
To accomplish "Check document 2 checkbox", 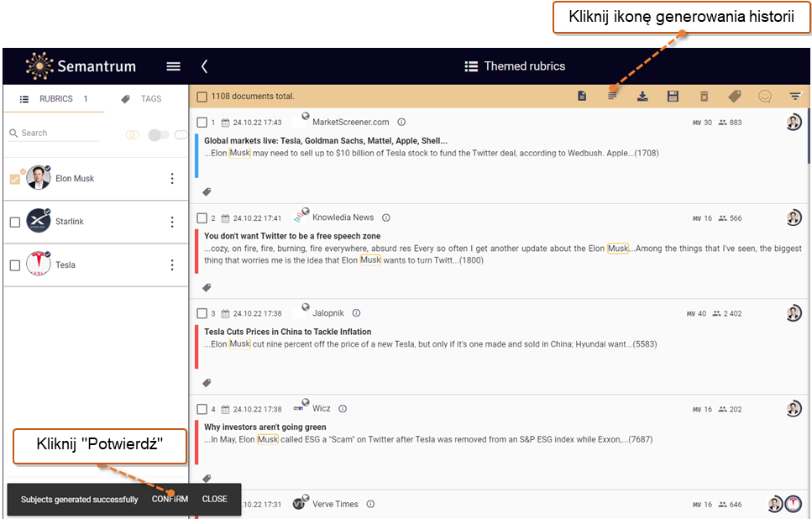I will click(202, 218).
